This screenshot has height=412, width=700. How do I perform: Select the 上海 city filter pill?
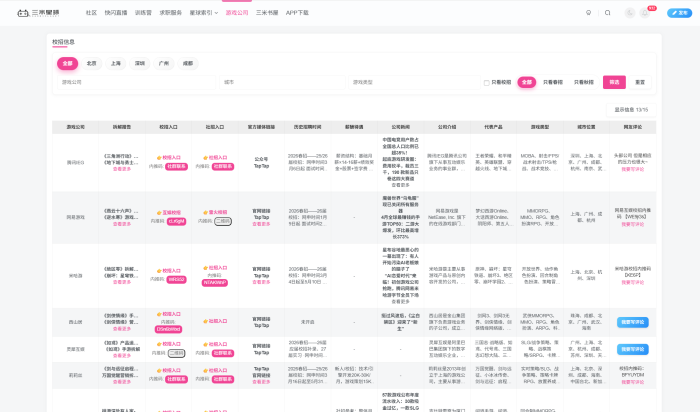pyautogui.click(x=116, y=63)
